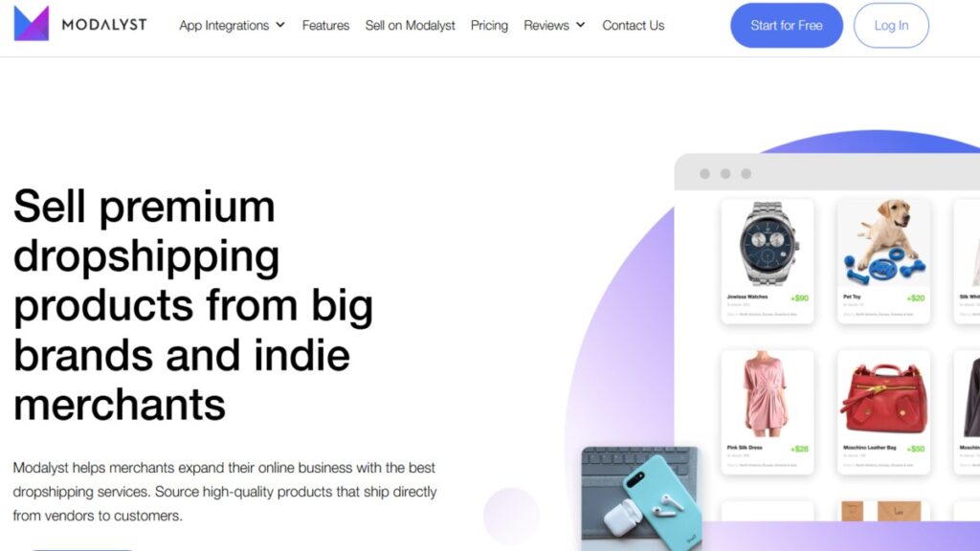Open the Features page link
Viewport: 980px width, 551px height.
(325, 26)
